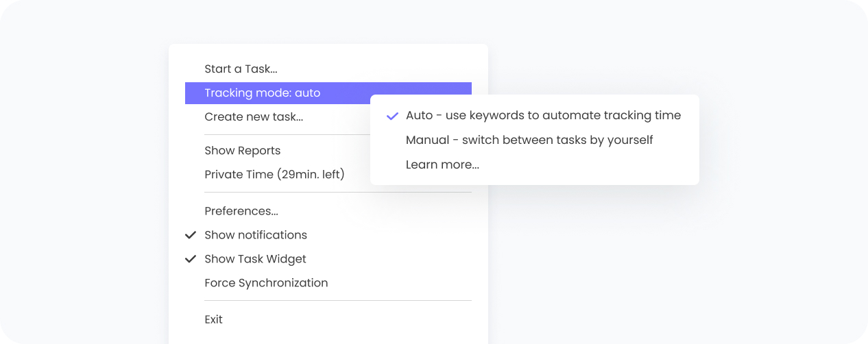Choose Create new task... from menu
Image resolution: width=868 pixels, height=344 pixels.
(x=254, y=116)
